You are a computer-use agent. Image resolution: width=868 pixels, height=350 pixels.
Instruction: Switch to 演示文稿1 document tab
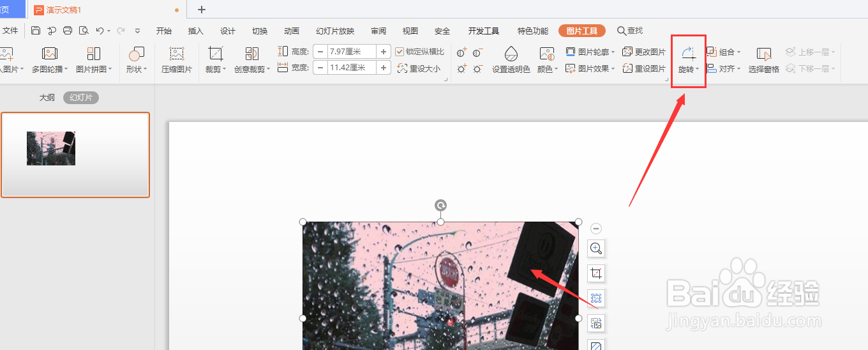click(107, 10)
